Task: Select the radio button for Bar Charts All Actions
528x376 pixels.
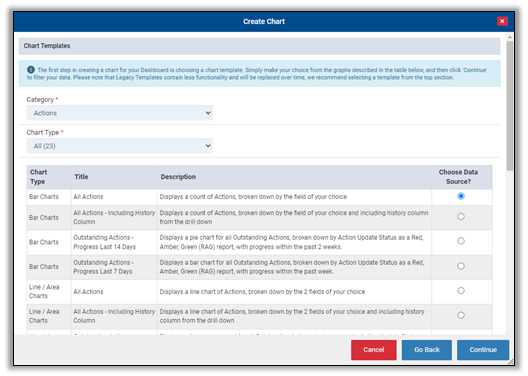Action: point(461,196)
